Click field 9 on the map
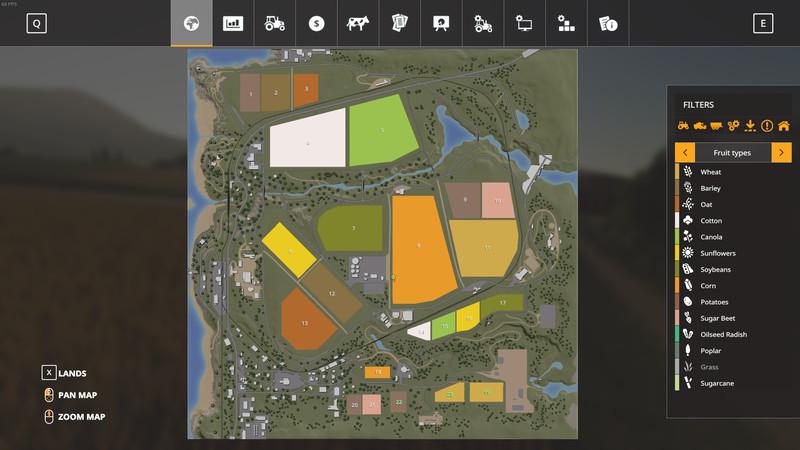Screen dimensions: 800x450 [418, 246]
